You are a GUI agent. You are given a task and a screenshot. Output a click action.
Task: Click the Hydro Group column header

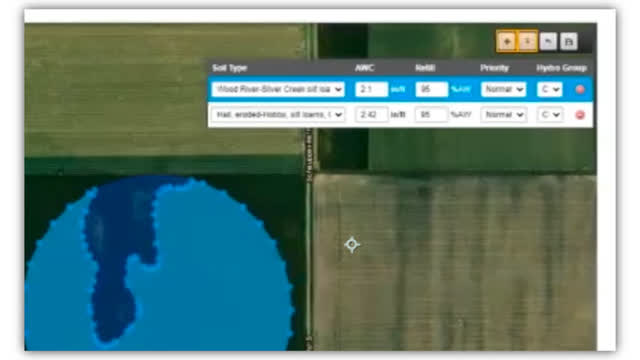(562, 68)
